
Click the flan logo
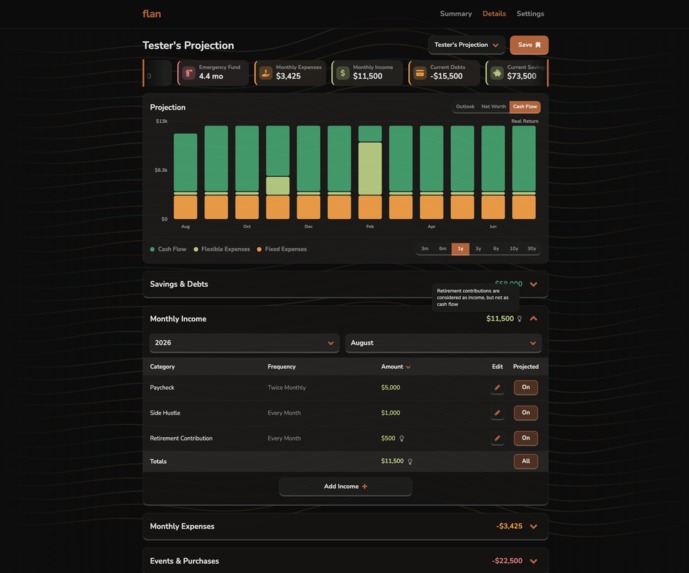coord(152,14)
